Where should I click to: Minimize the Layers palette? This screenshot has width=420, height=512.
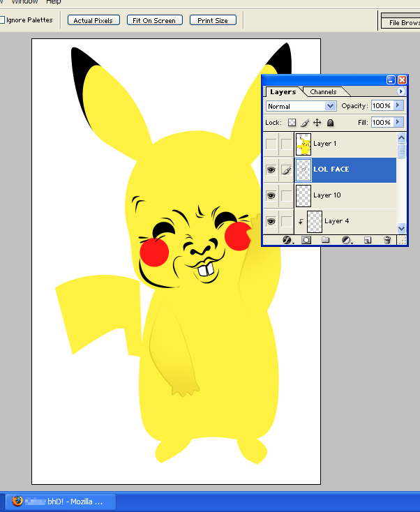click(x=391, y=80)
